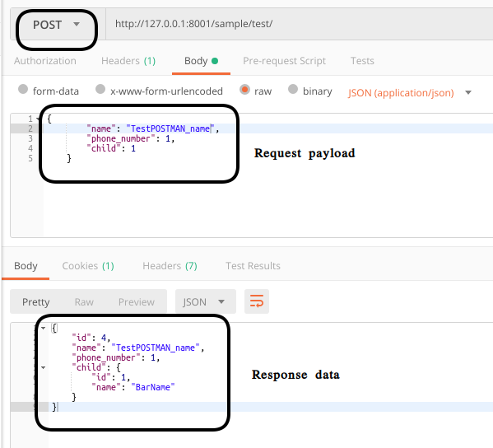The image size is (493, 448).
Task: Collapse the root response JSON object
Action: pyautogui.click(x=43, y=328)
